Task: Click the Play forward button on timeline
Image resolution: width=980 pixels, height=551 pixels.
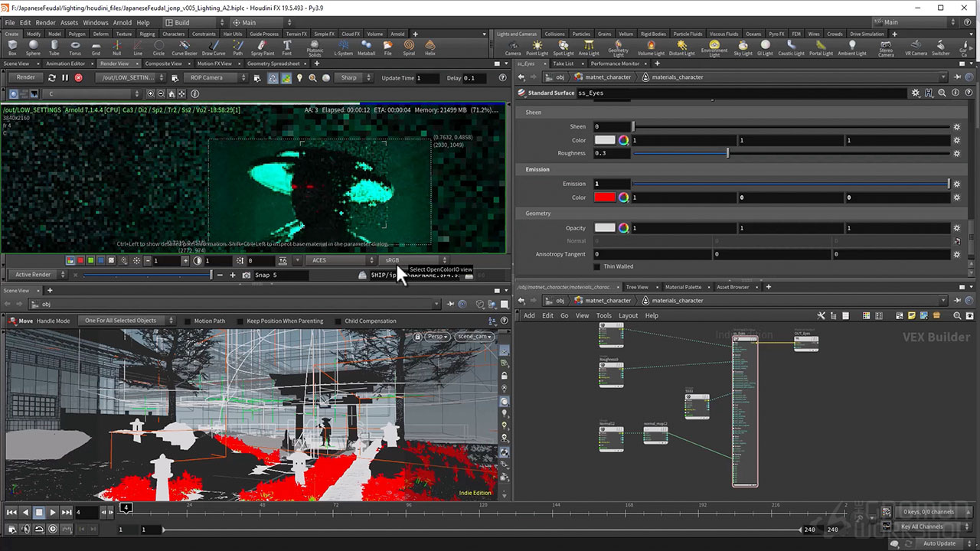Action: [x=53, y=512]
